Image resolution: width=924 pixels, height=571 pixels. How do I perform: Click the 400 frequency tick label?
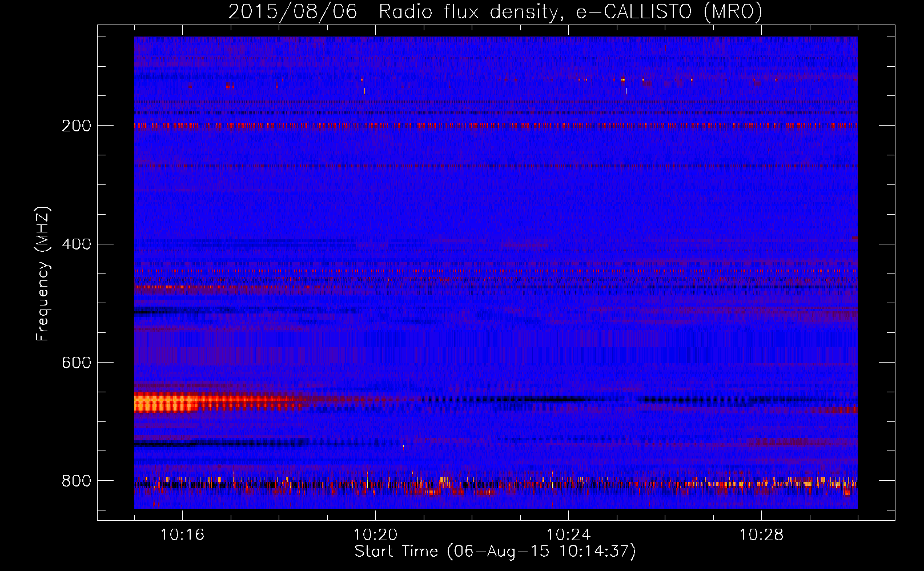click(x=77, y=244)
